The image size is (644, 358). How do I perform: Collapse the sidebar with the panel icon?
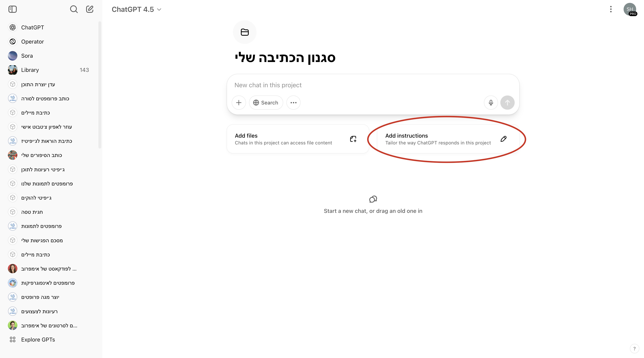pyautogui.click(x=13, y=9)
